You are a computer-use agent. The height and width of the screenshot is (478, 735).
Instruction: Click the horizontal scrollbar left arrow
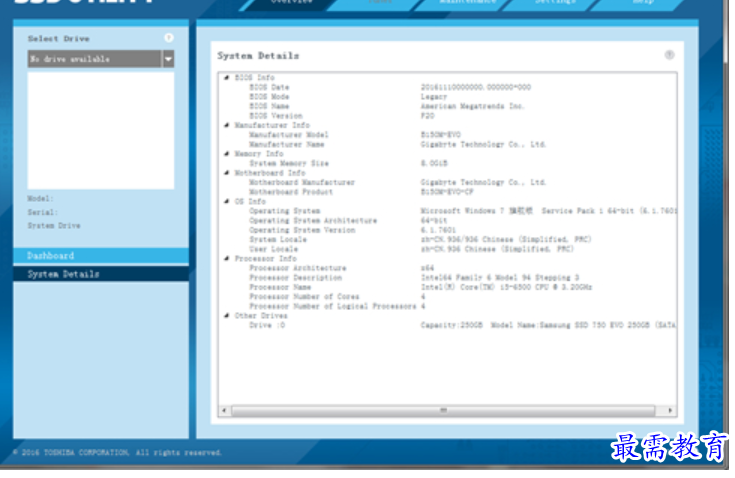225,410
